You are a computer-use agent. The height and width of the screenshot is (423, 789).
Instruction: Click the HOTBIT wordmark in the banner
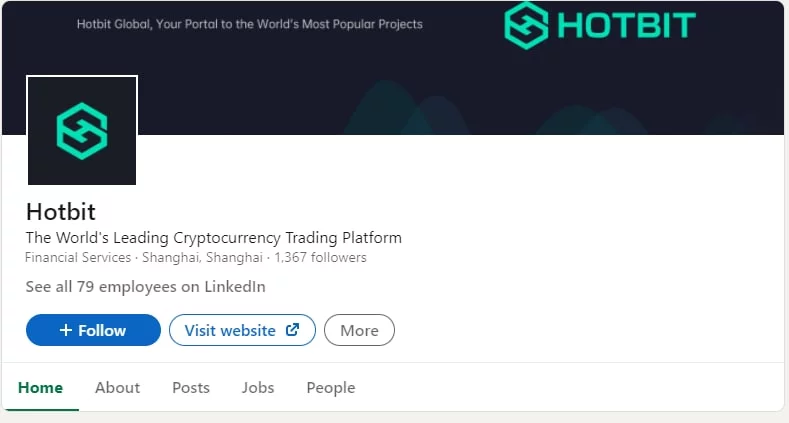[x=626, y=25]
